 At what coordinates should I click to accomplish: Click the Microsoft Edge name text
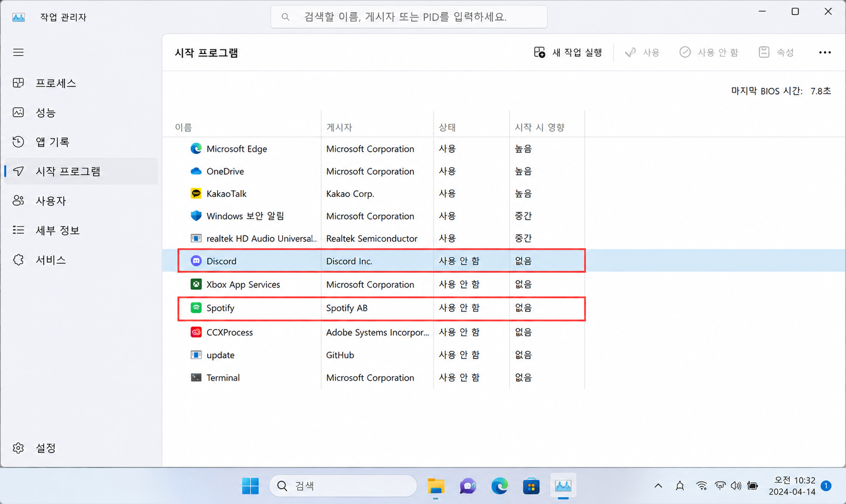click(x=237, y=149)
